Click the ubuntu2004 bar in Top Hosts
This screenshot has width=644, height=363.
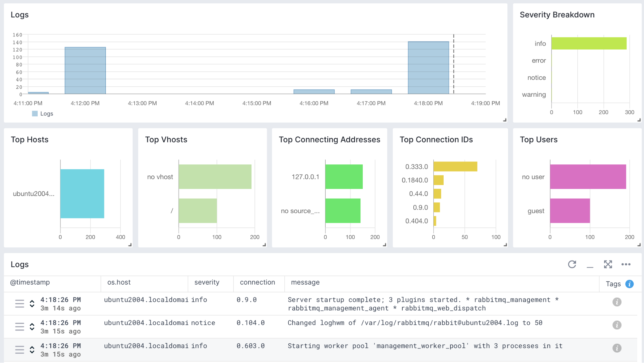82,194
